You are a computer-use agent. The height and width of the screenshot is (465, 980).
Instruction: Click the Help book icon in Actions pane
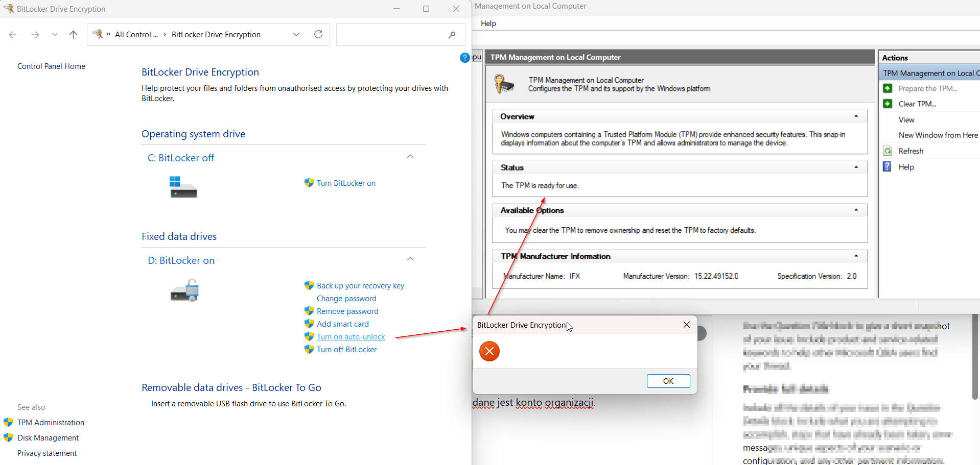(888, 166)
